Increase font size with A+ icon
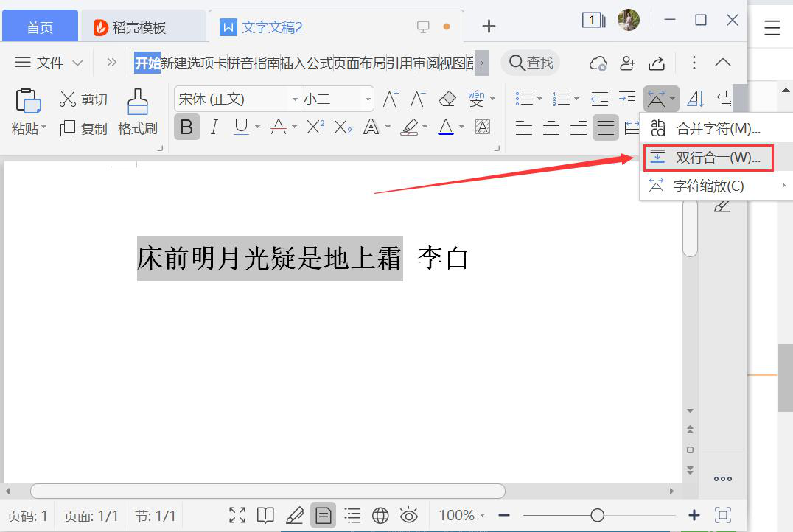The width and height of the screenshot is (793, 532). coord(390,99)
